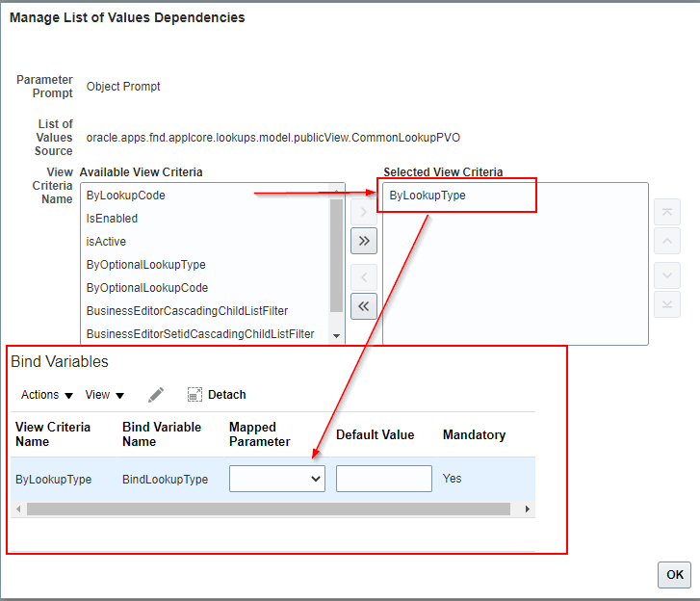The image size is (700, 601).
Task: Click the single right arrow move button
Action: (363, 211)
